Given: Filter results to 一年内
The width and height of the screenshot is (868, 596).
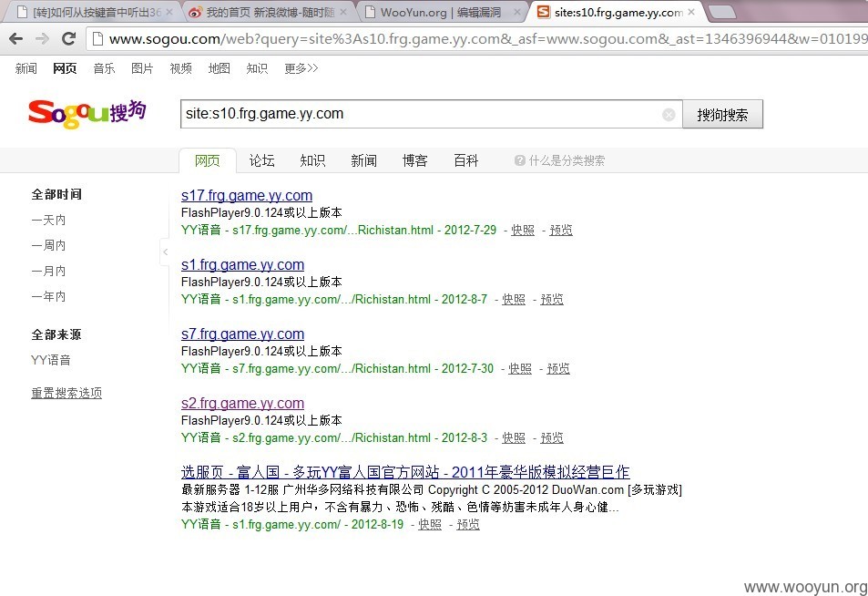Looking at the screenshot, I should pos(48,296).
